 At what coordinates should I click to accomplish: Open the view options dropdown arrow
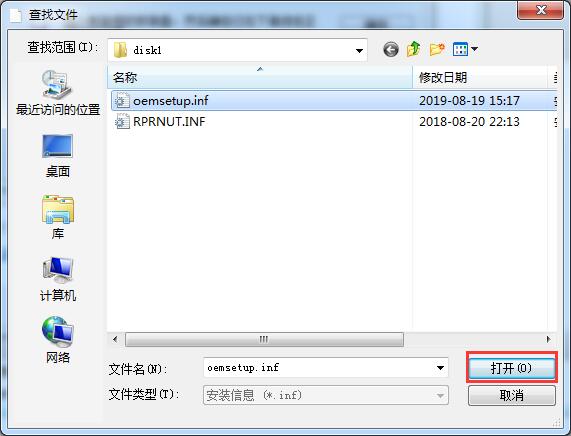[x=474, y=48]
